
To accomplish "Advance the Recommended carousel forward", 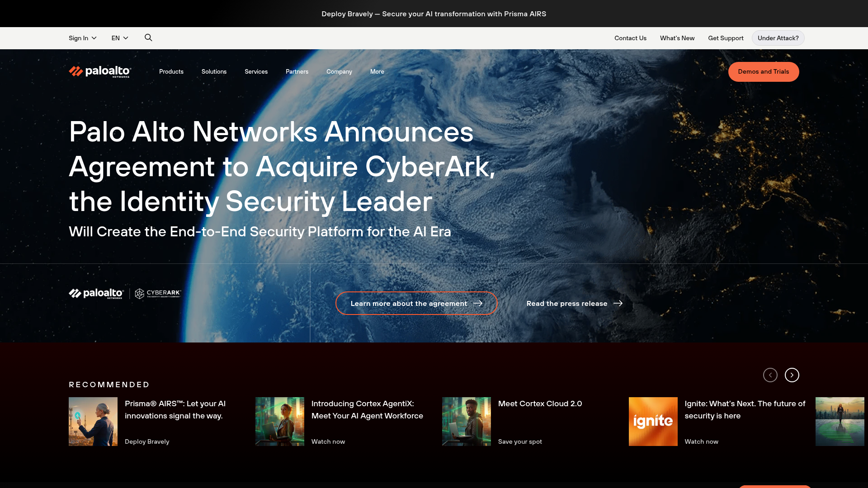I will click(792, 375).
